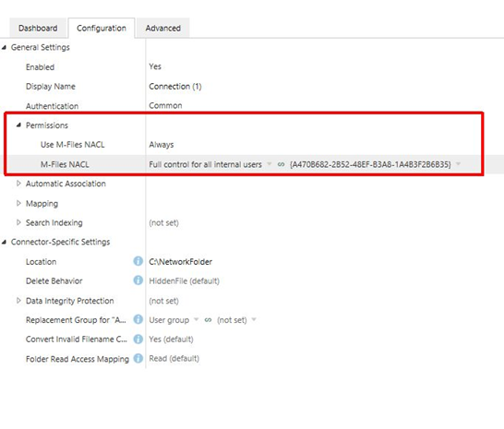The image size is (504, 429).
Task: Edit the Location value C:\NetworkFolder
Action: [180, 262]
